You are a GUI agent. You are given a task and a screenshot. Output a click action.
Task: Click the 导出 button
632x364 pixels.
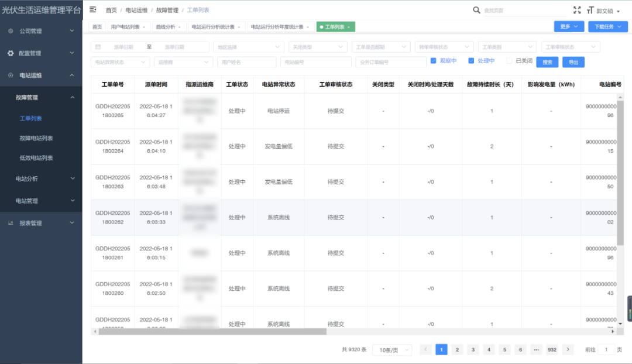click(573, 62)
